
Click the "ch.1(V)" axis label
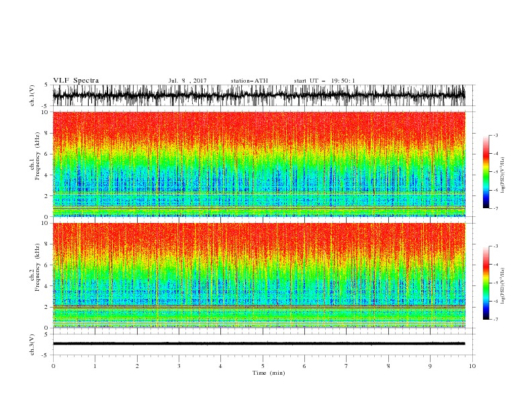coord(32,95)
